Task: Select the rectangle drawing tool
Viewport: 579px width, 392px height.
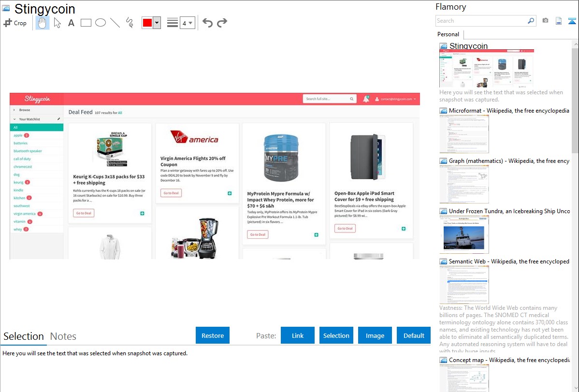Action: tap(86, 23)
